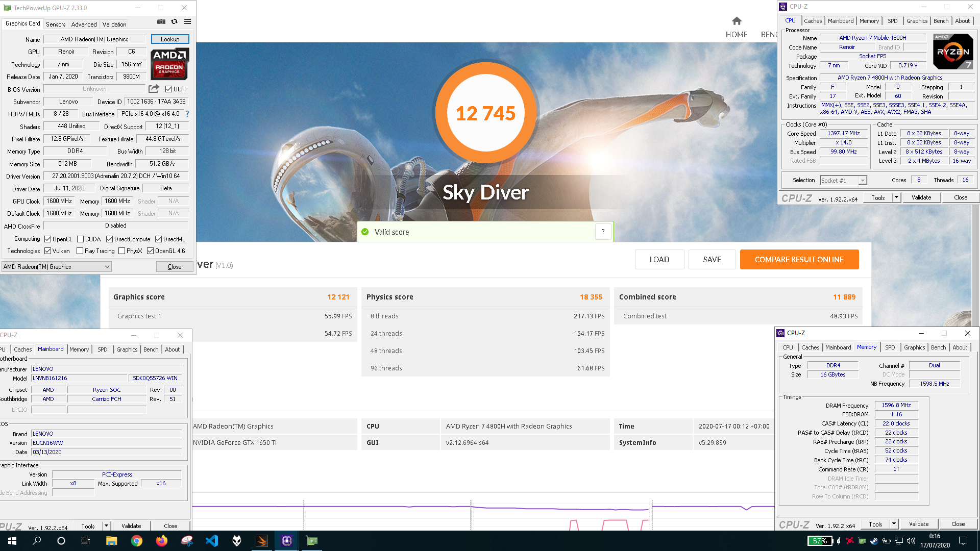
Task: Click the Driver Version field in GPU-Z
Action: 116,176
